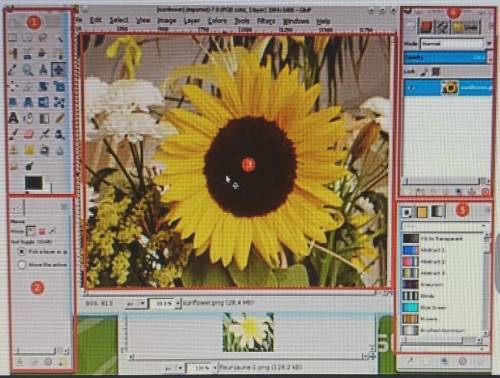
Task: Select the 'Move the active layer' option
Action: [x=22, y=265]
